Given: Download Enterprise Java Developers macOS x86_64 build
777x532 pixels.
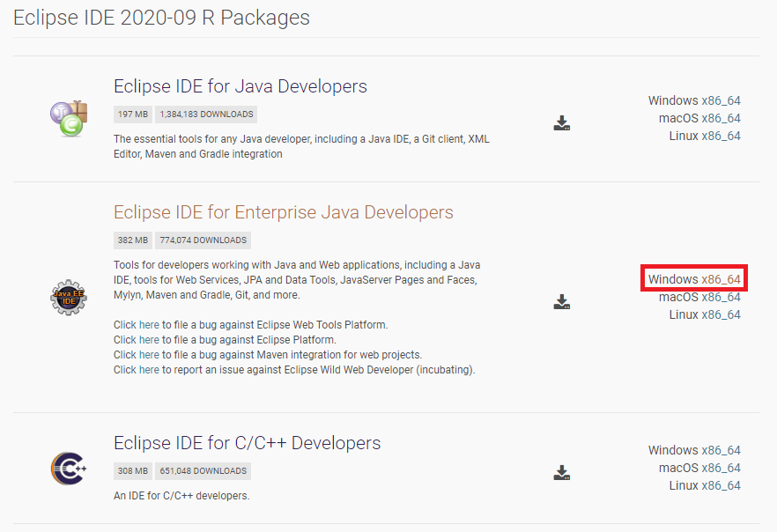Looking at the screenshot, I should pyautogui.click(x=721, y=297).
